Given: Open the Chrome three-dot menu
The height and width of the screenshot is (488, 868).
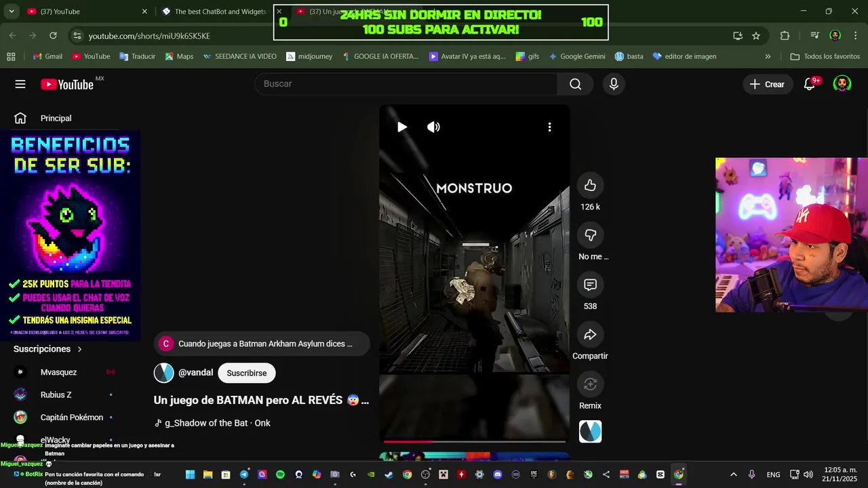Looking at the screenshot, I should pos(856,36).
